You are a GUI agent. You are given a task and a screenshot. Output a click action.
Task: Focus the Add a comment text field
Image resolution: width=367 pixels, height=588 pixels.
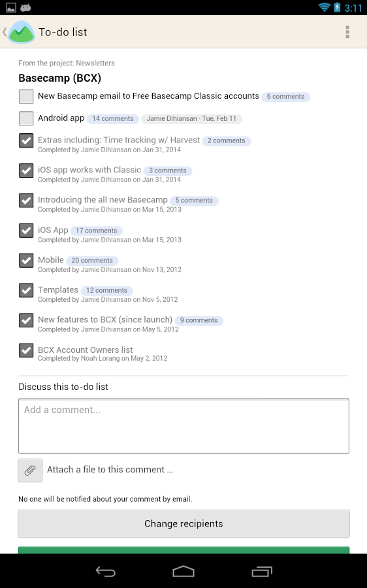point(183,426)
